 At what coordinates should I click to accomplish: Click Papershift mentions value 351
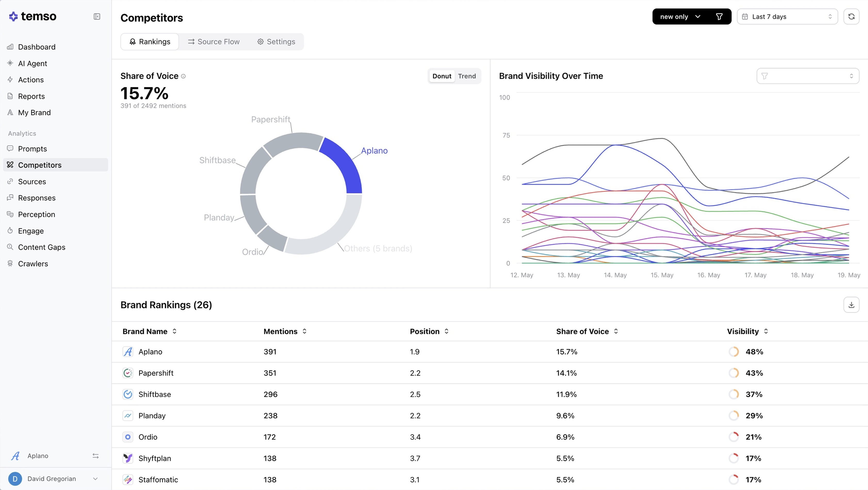(x=270, y=373)
